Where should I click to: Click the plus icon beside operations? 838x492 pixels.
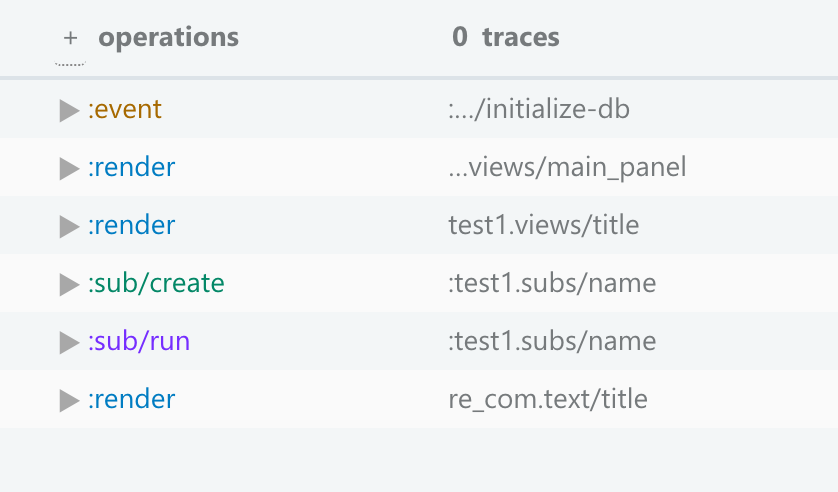tap(70, 39)
